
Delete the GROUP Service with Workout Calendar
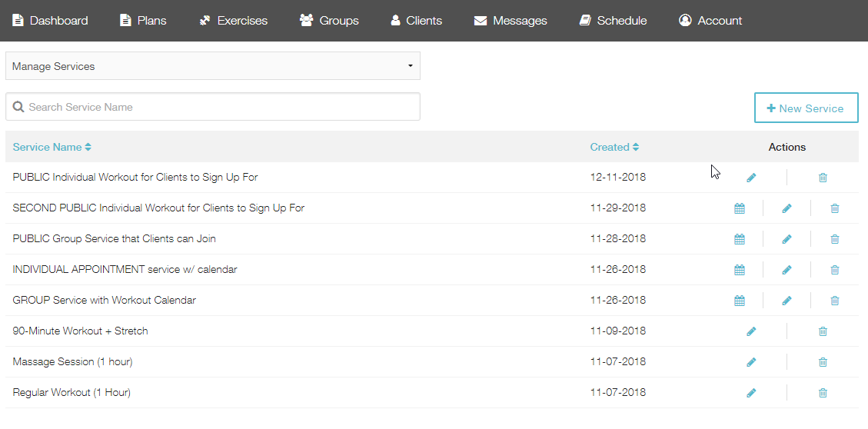pos(834,301)
